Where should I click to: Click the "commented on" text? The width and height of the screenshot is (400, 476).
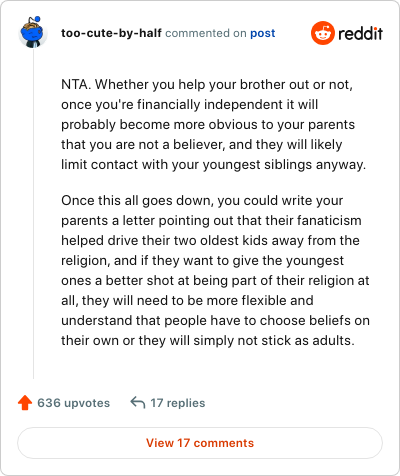[206, 33]
